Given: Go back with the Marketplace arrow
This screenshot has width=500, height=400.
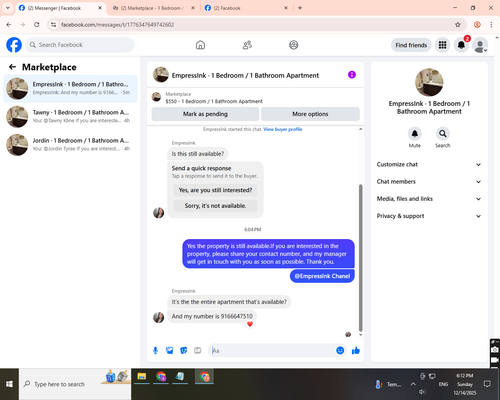Looking at the screenshot, I should (12, 67).
